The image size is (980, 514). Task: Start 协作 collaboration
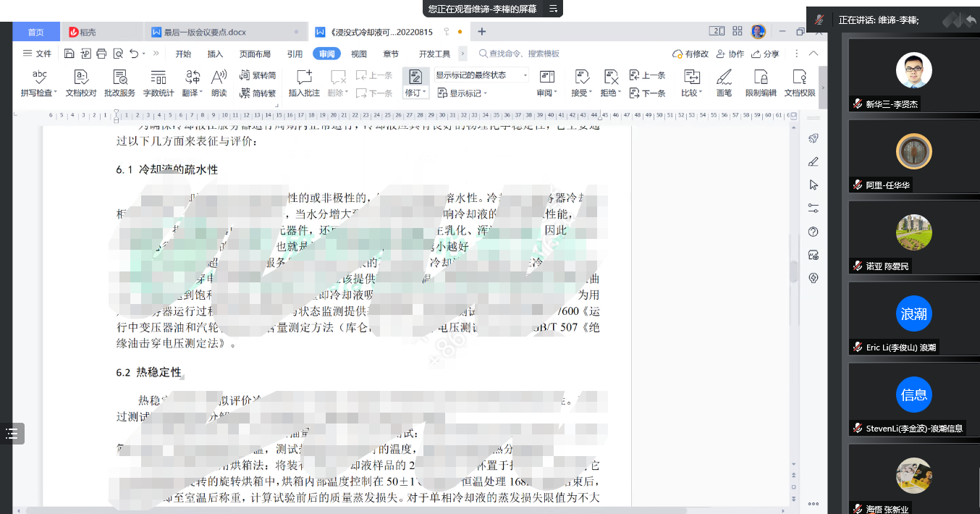click(x=730, y=54)
